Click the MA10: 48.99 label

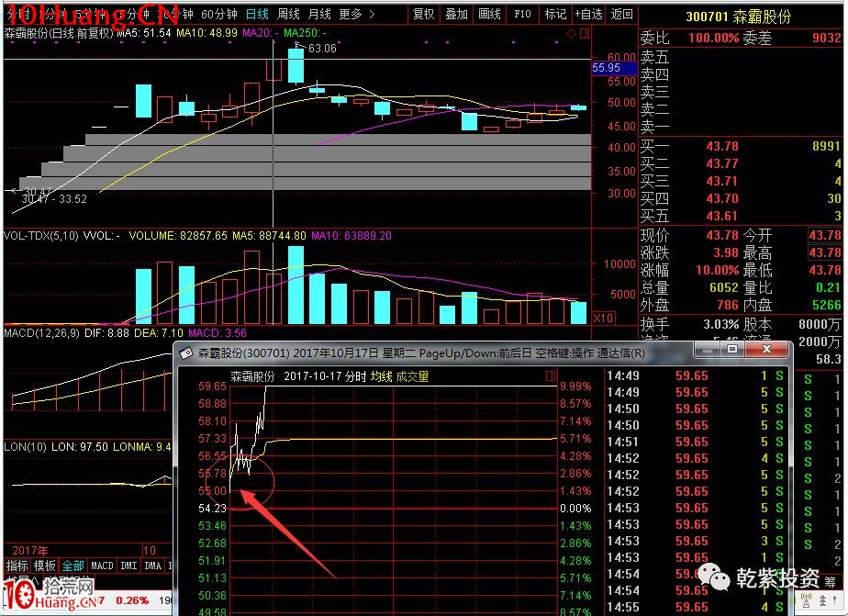206,33
